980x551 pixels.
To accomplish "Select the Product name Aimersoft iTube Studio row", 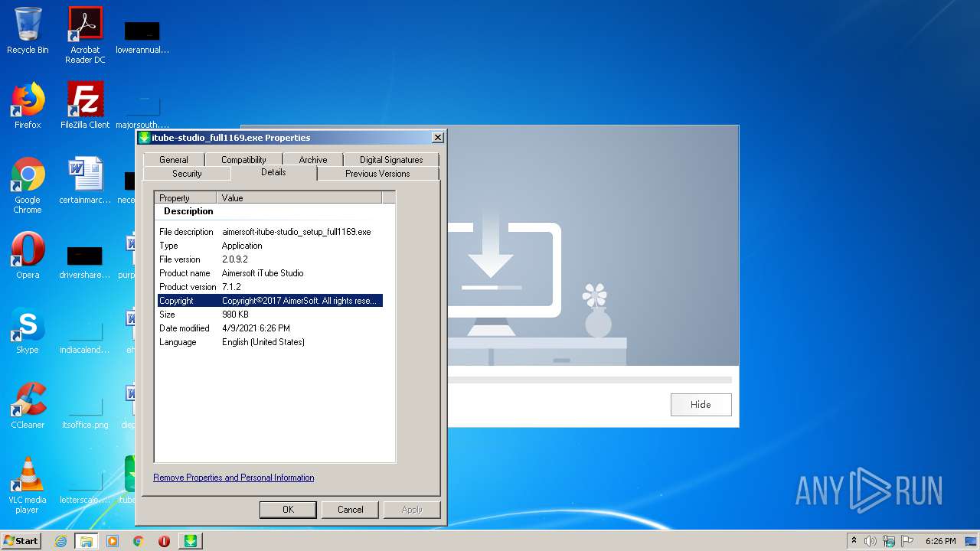I will tap(269, 273).
